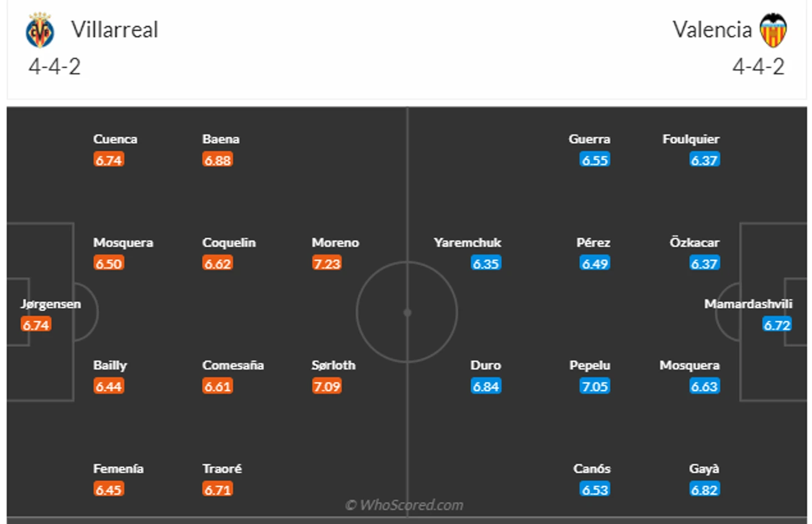This screenshot has height=524, width=812.
Task: Open the Villarreal team name link
Action: tap(115, 30)
